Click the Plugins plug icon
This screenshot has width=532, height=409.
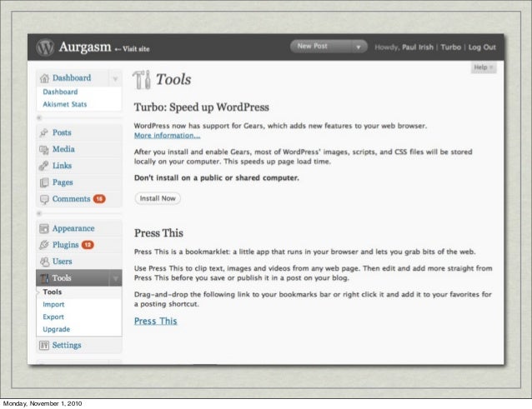point(44,245)
